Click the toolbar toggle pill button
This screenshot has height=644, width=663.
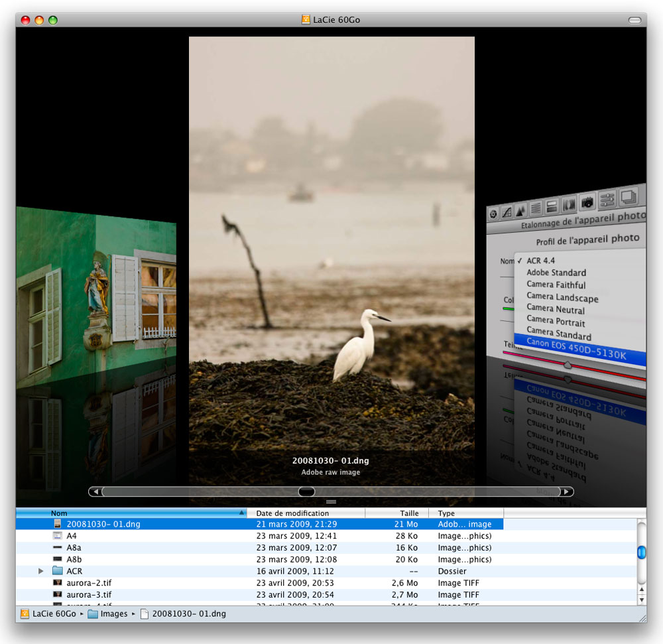coord(634,20)
